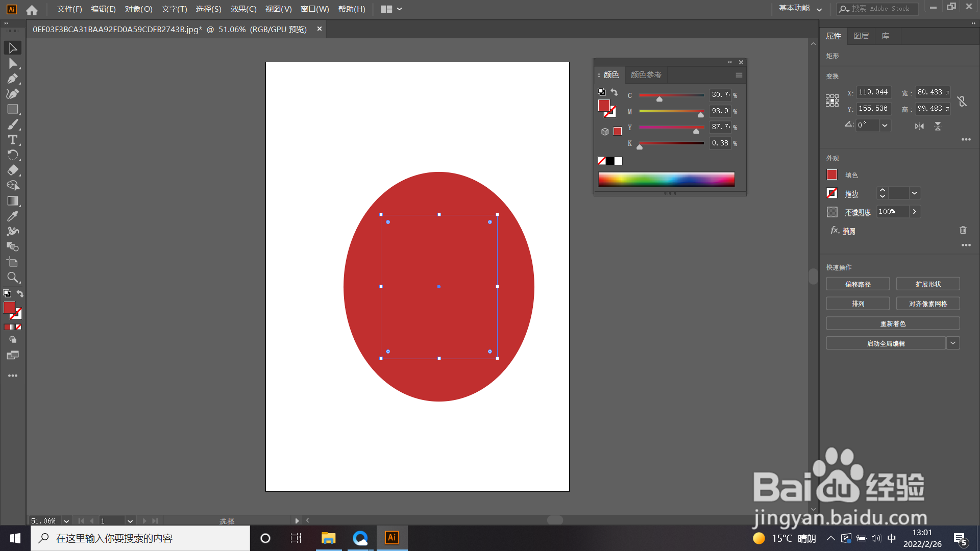The height and width of the screenshot is (551, 980).
Task: Select the Zoom tool
Action: 13,278
